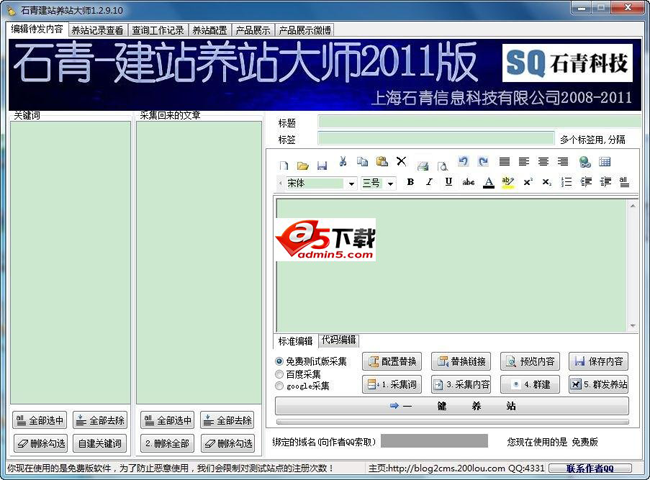Click 替换链接 button

[x=461, y=361]
